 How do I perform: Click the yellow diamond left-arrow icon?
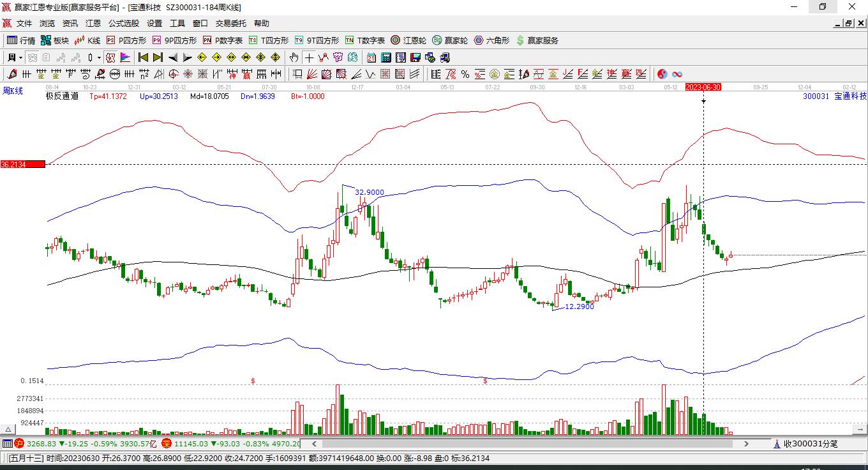(x=202, y=57)
